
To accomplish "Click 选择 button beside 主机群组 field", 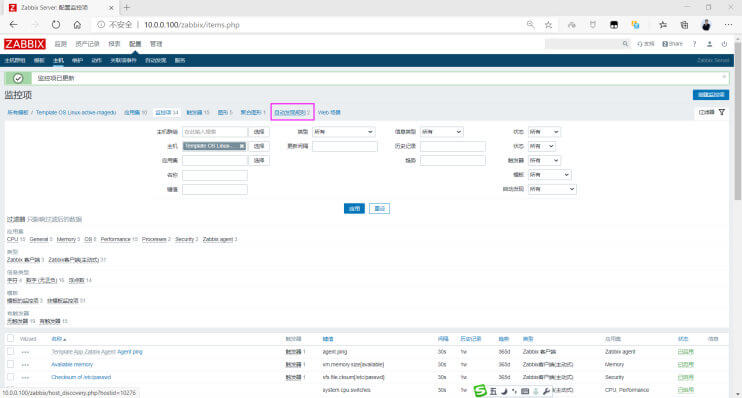I will [x=259, y=132].
